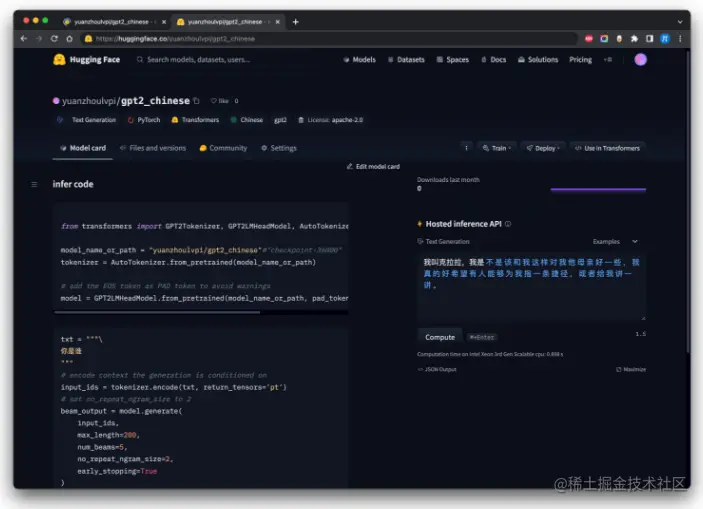Click the code block horizontal scrollbar
Screen dimensions: 703x509
[157, 312]
